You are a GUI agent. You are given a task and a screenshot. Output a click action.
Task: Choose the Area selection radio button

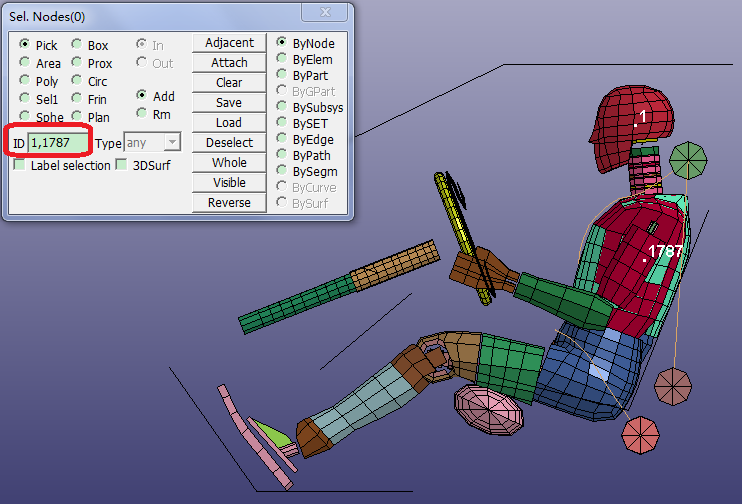click(x=25, y=63)
